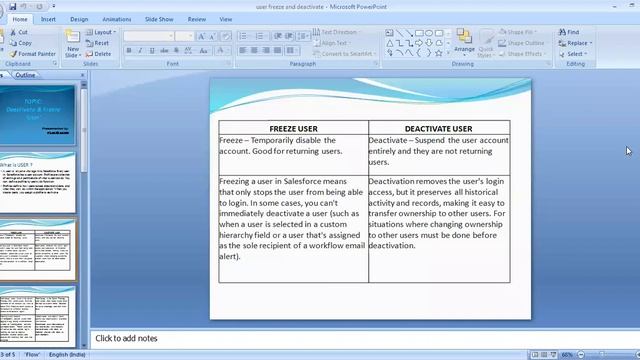Reset the slide layout
The width and height of the screenshot is (640, 360).
tap(97, 43)
